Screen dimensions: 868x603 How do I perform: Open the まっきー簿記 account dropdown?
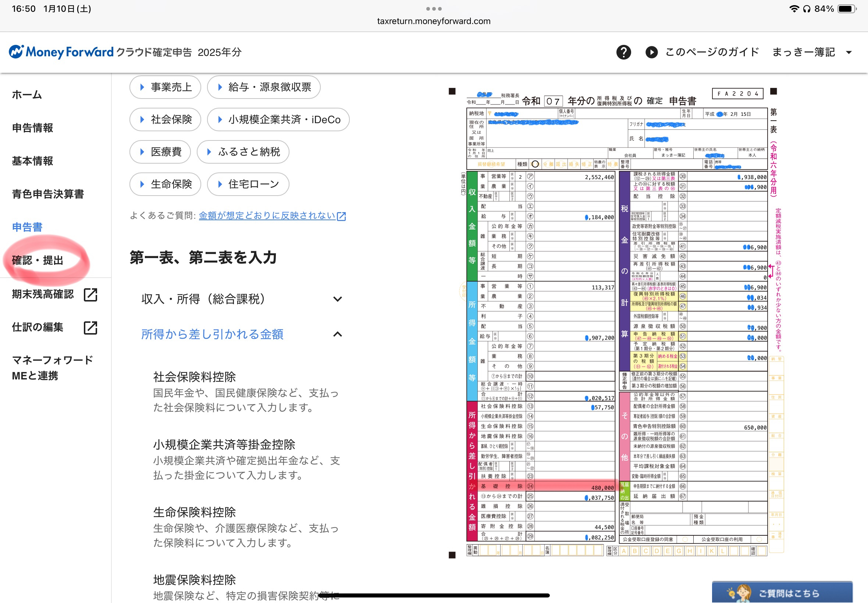click(x=812, y=52)
